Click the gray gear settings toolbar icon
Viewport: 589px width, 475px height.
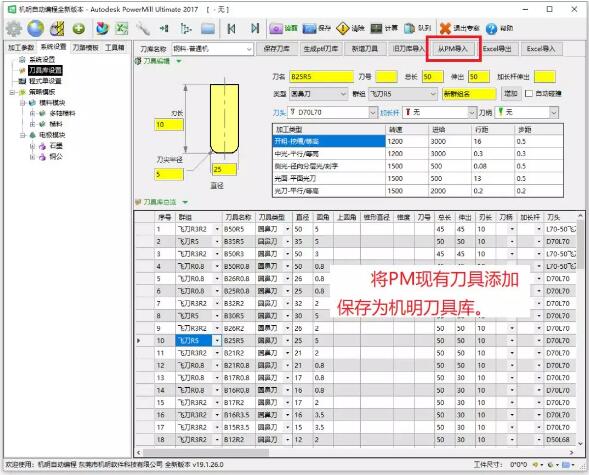click(14, 29)
